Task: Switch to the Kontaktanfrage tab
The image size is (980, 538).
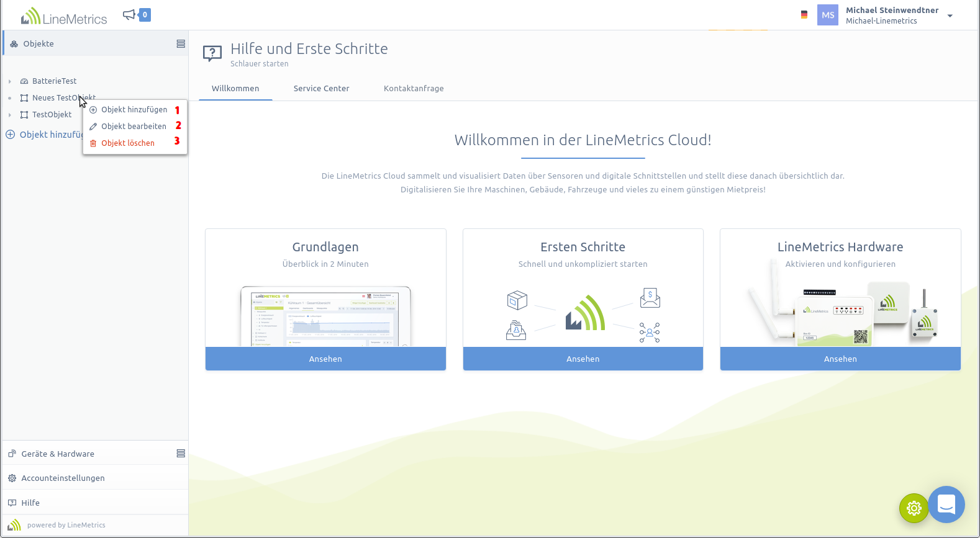Action: coord(414,89)
